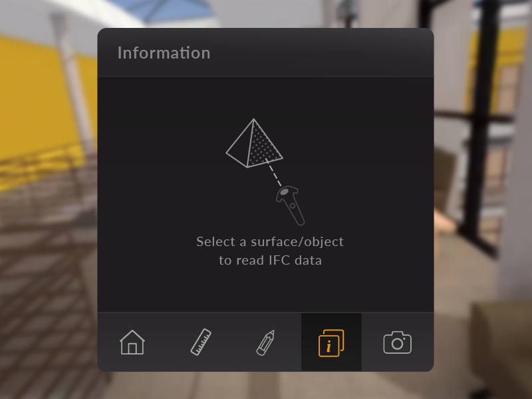Screen dimensions: 532x399
Task: Click the pyramid illustration
Action: coord(254,143)
